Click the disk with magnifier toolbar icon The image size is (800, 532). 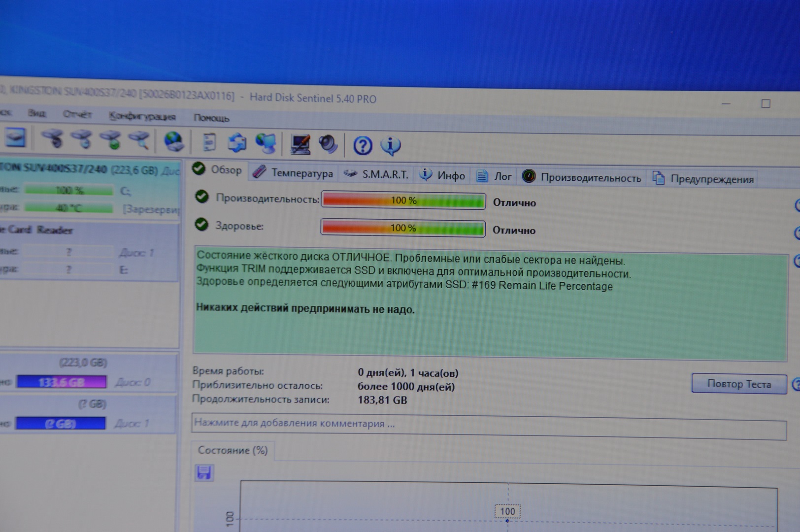point(139,140)
